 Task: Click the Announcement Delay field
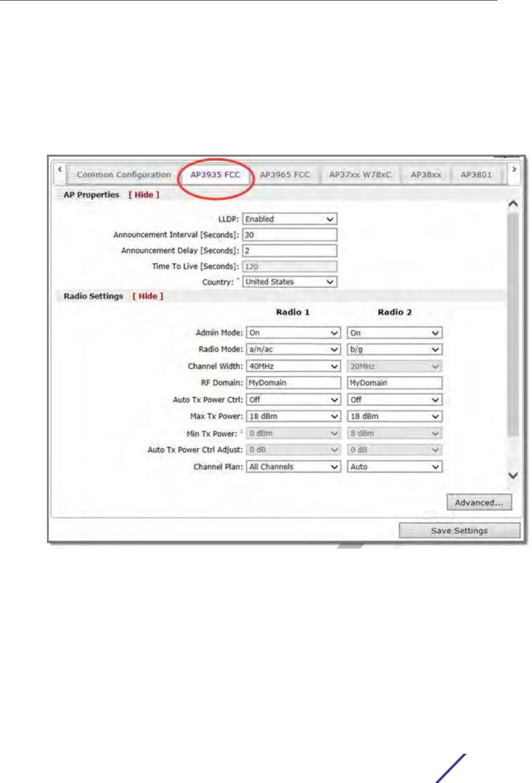tap(290, 250)
